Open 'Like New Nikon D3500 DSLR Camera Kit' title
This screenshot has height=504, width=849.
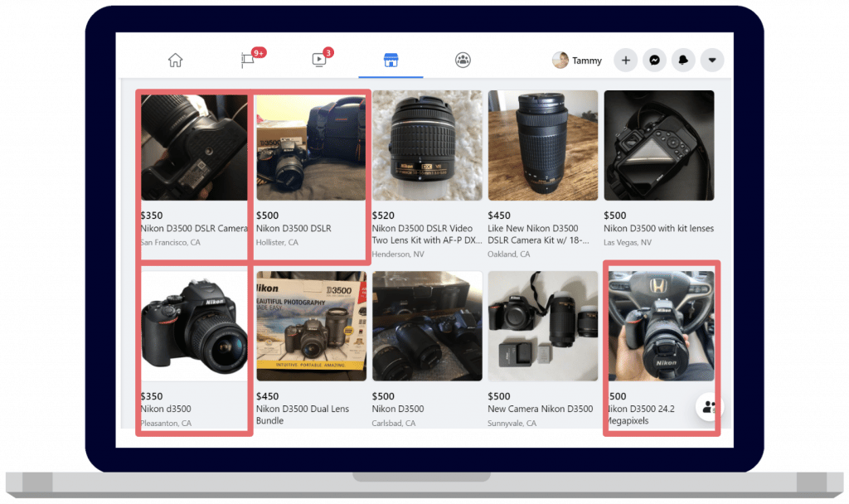(539, 235)
